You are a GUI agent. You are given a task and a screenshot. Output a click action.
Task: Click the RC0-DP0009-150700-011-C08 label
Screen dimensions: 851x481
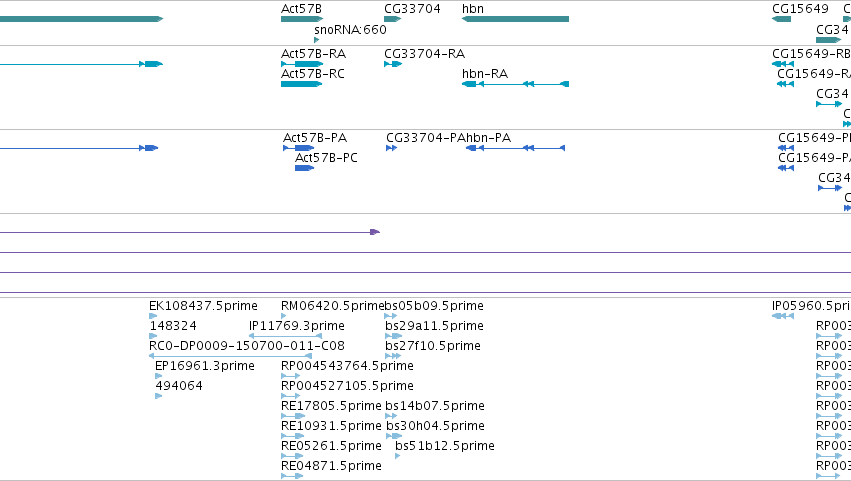[247, 346]
